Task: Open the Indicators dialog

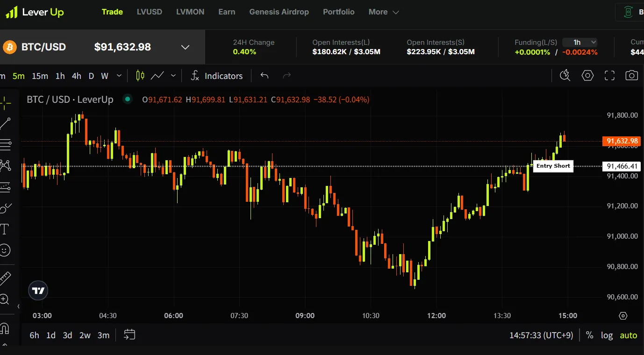Action: [217, 76]
